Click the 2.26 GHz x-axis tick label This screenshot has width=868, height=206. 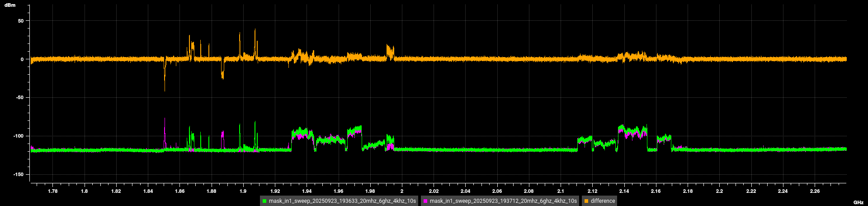tap(814, 191)
